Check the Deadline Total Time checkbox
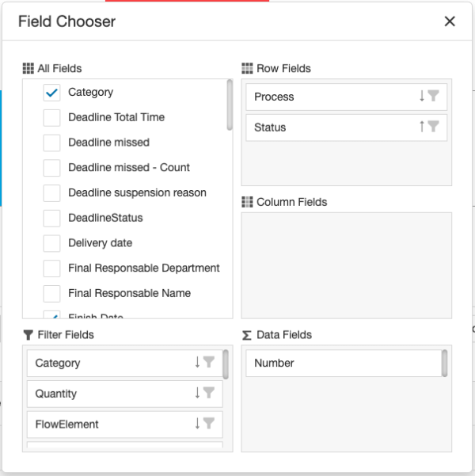 51,117
